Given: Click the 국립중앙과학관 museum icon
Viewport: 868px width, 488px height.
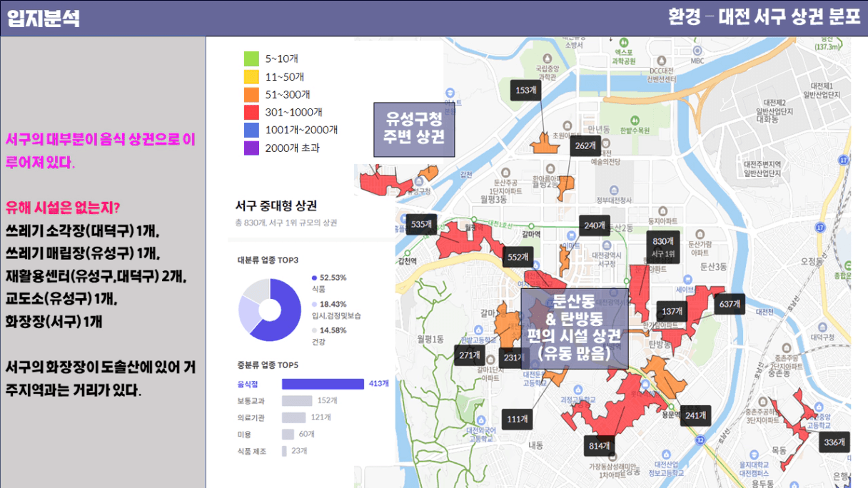Looking at the screenshot, I should point(548,59).
